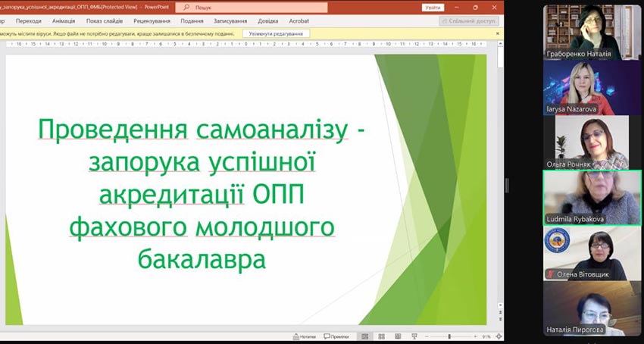Click the zoom out minus icon
The height and width of the screenshot is (344, 644).
(426, 336)
